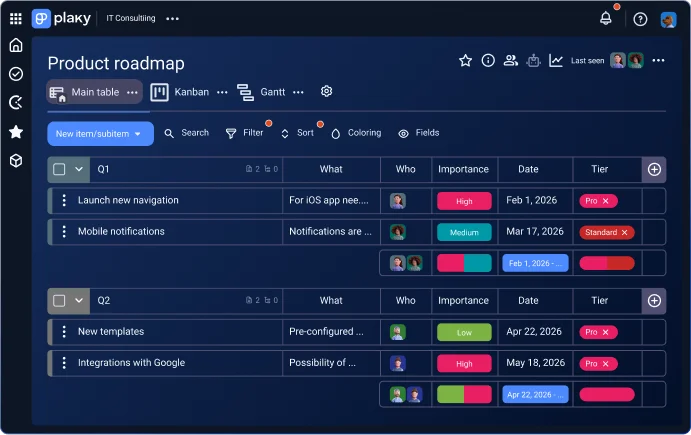The width and height of the screenshot is (691, 435).
Task: Star the Product roadmap board
Action: coord(465,60)
